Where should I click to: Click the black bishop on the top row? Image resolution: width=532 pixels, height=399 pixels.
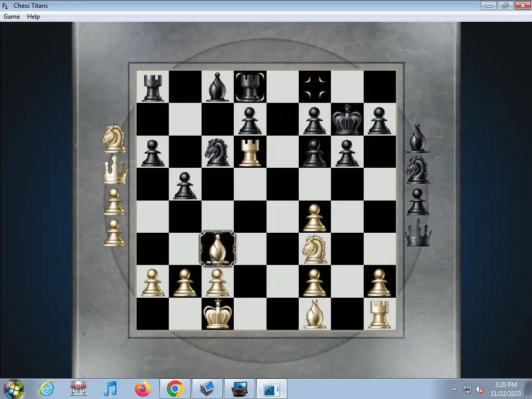point(218,87)
